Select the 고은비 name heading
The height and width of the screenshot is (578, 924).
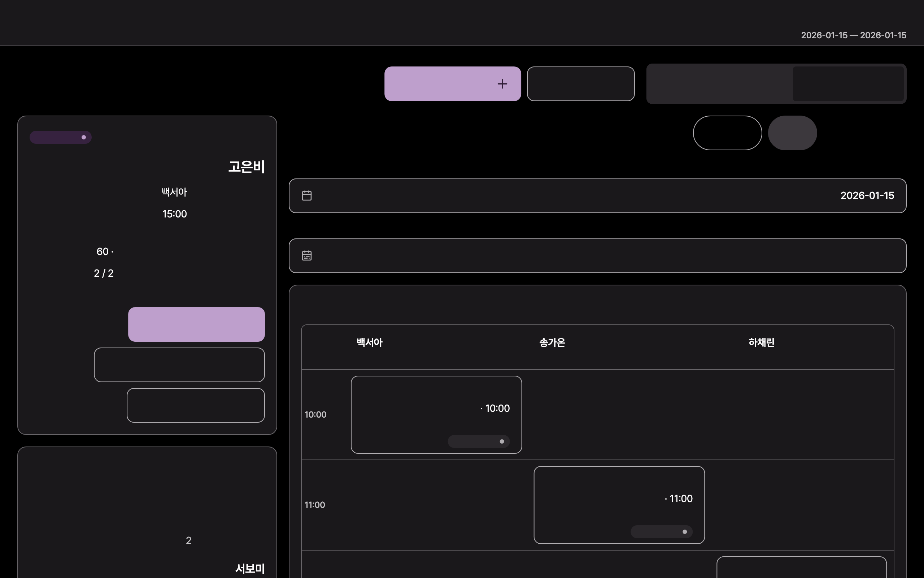pyautogui.click(x=246, y=167)
